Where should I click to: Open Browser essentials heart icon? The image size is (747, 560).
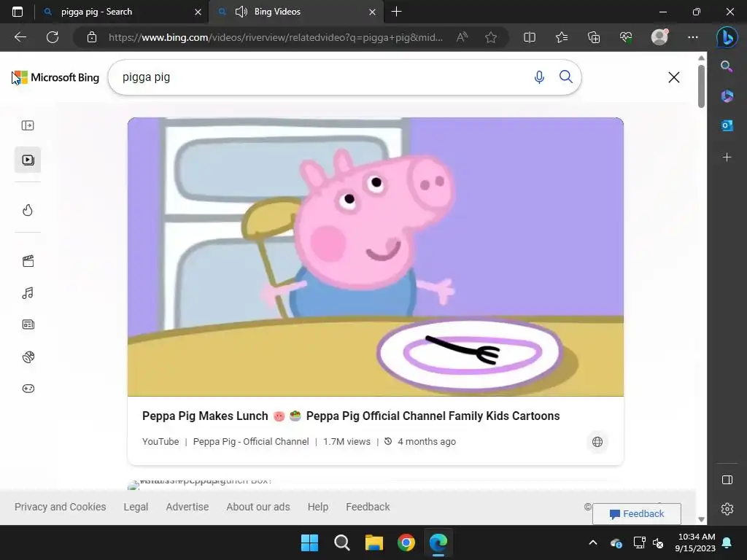click(625, 37)
